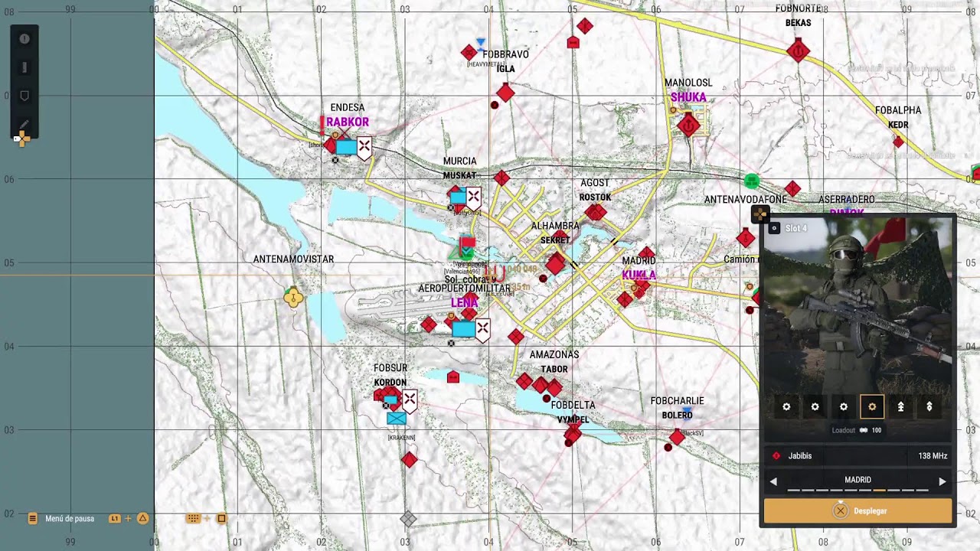
Task: Choose the third loadout gear icon
Action: point(844,407)
